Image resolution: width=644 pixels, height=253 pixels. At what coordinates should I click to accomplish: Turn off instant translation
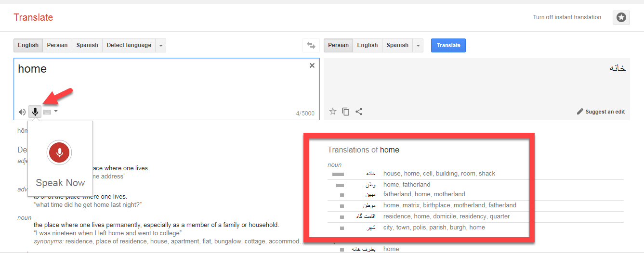(x=567, y=17)
